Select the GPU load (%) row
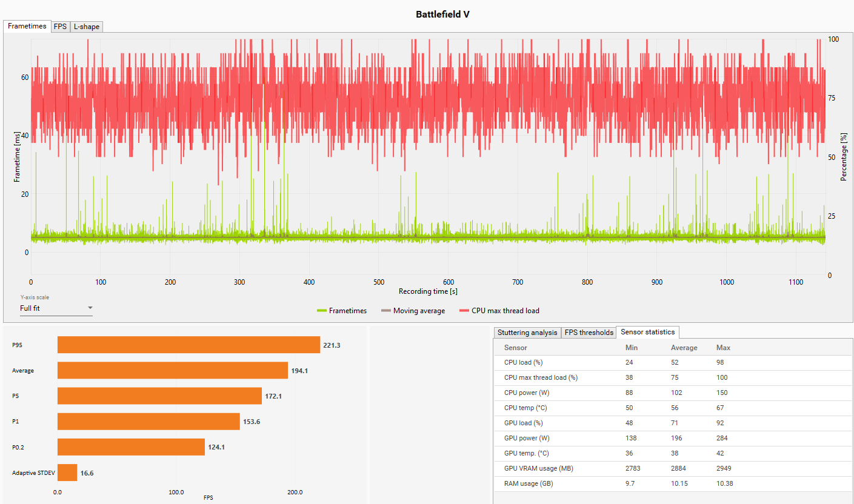The width and height of the screenshot is (854, 504). pos(673,423)
